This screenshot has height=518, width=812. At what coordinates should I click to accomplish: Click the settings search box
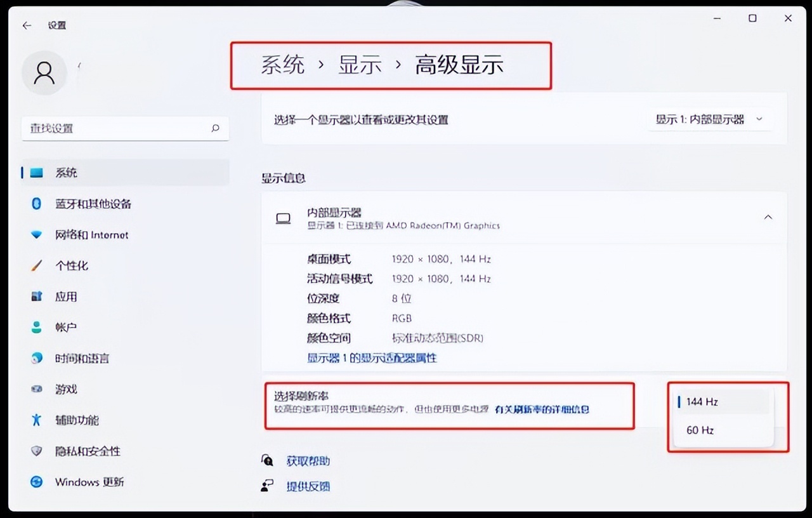(125, 128)
